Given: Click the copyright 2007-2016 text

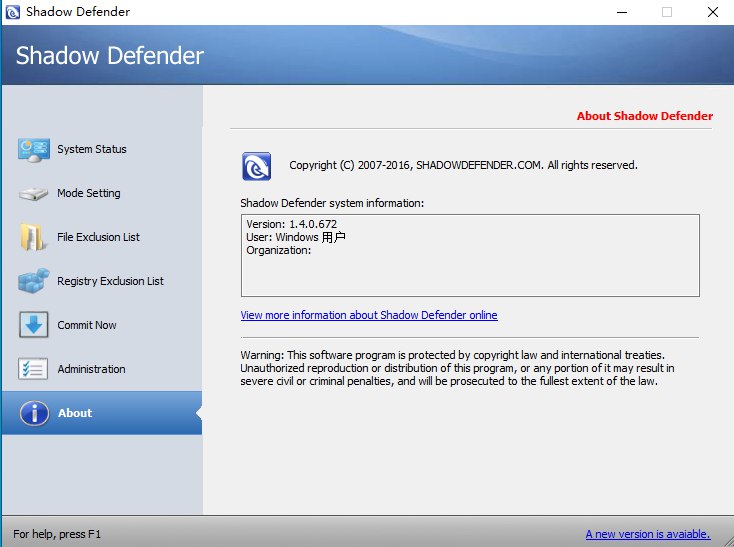Looking at the screenshot, I should tap(463, 165).
